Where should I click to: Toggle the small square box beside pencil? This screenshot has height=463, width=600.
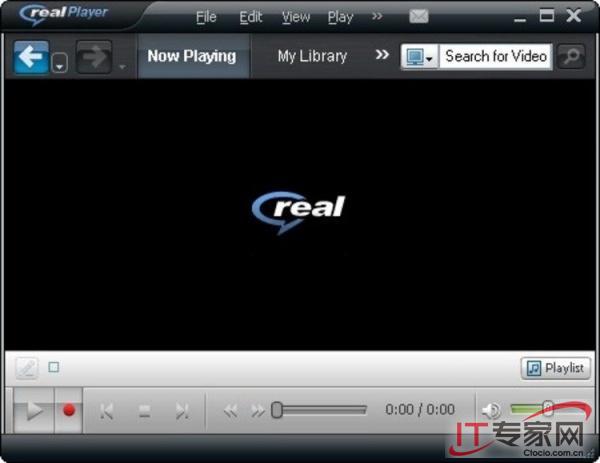(54, 367)
